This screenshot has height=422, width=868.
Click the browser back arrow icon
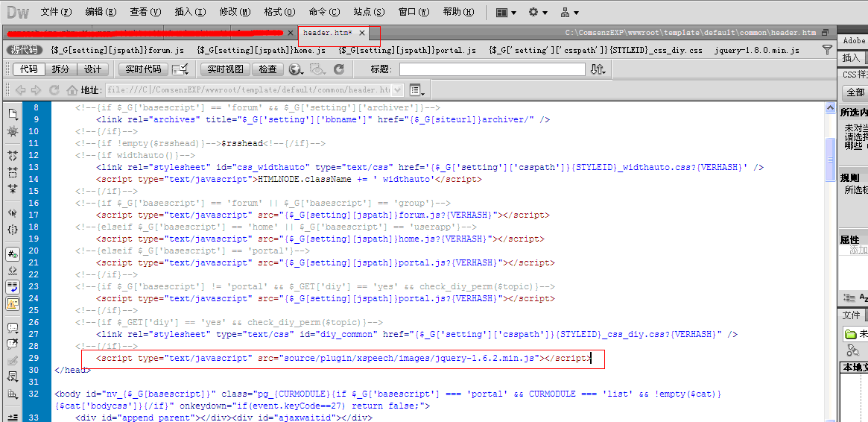point(20,89)
